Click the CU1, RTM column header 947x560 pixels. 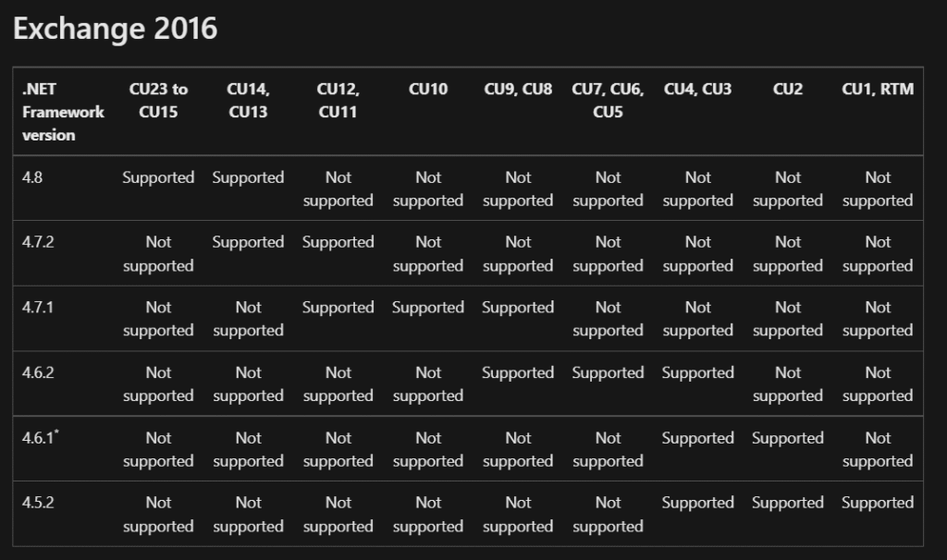(878, 90)
